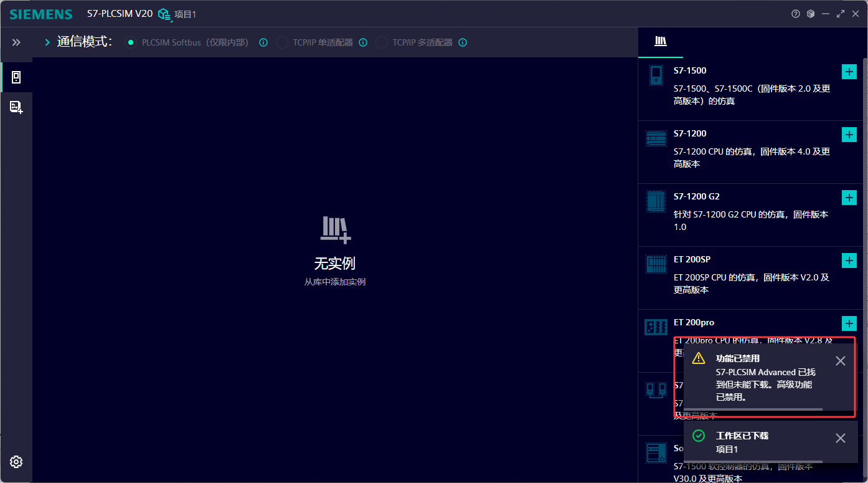
Task: Expand the 通信模式 section chevron
Action: point(47,42)
